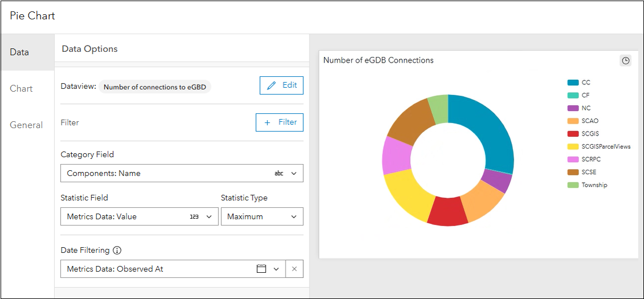The height and width of the screenshot is (299, 644).
Task: Click the CC legend color swatch
Action: pos(573,83)
